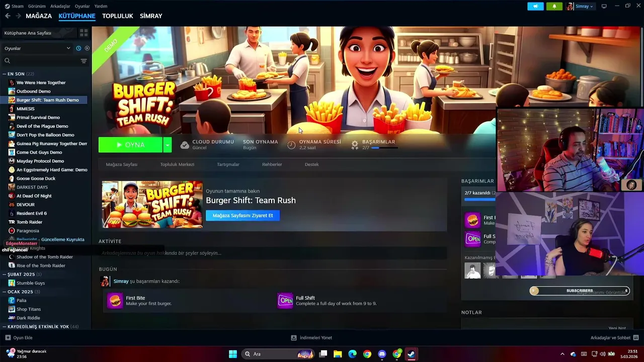Click the Kütüphane Ana Sayfası button
This screenshot has height=362, width=644.
(x=39, y=33)
